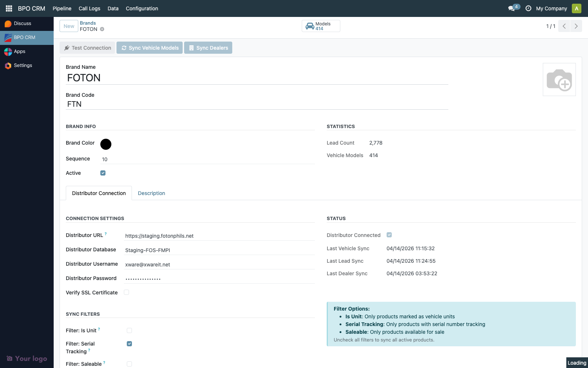Screen dimensions: 588x368
Task: Switch to the Description tab
Action: point(151,193)
